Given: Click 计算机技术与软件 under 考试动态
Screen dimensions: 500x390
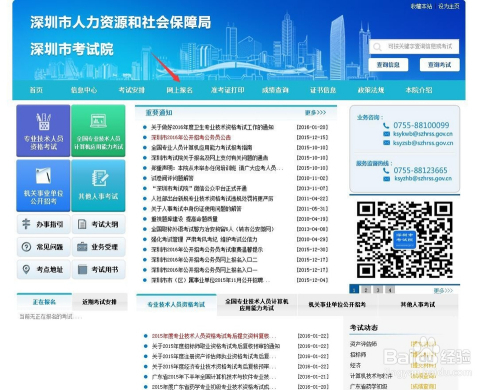Looking at the screenshot, I should (371, 376).
